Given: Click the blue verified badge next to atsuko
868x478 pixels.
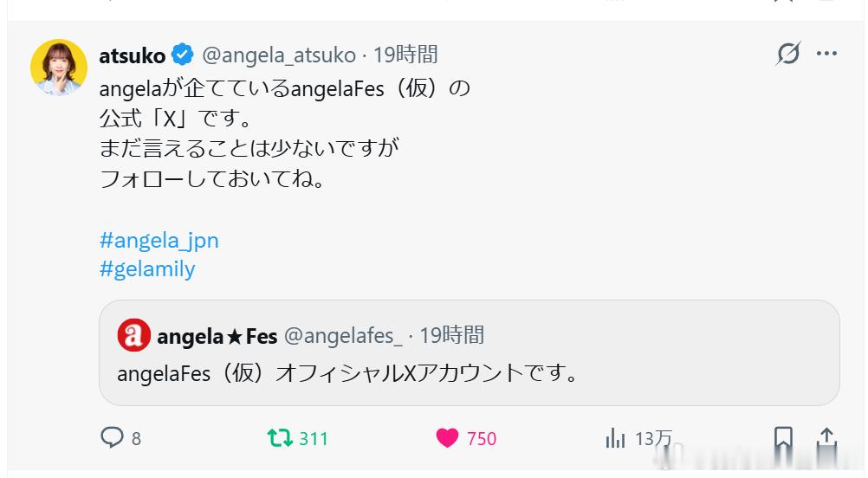Looking at the screenshot, I should pyautogui.click(x=182, y=55).
